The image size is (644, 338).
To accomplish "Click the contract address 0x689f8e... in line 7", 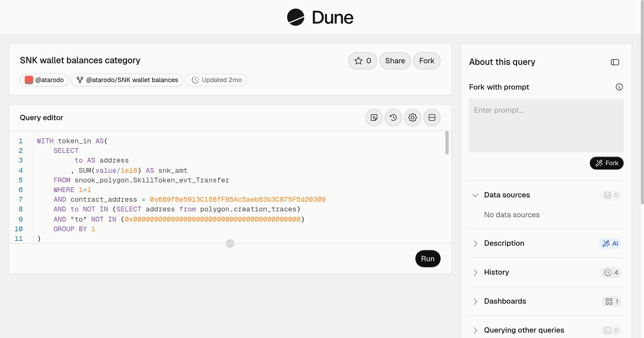I will (x=237, y=200).
